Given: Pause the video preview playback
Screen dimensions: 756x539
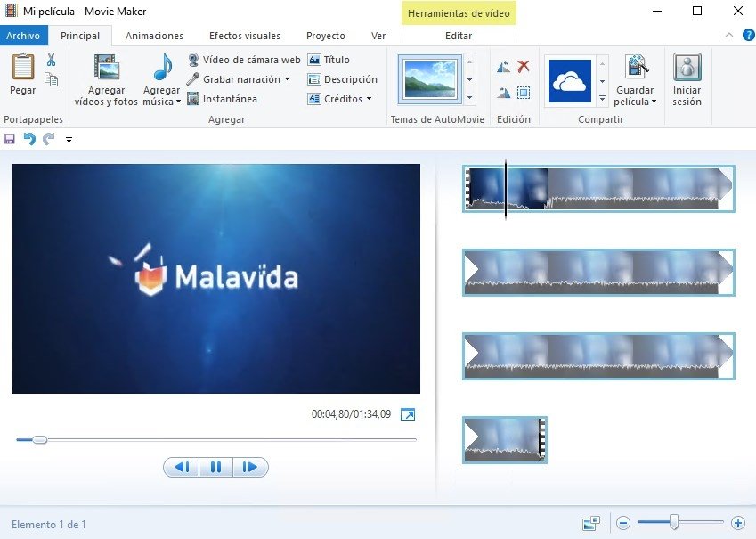Looking at the screenshot, I should pyautogui.click(x=215, y=467).
